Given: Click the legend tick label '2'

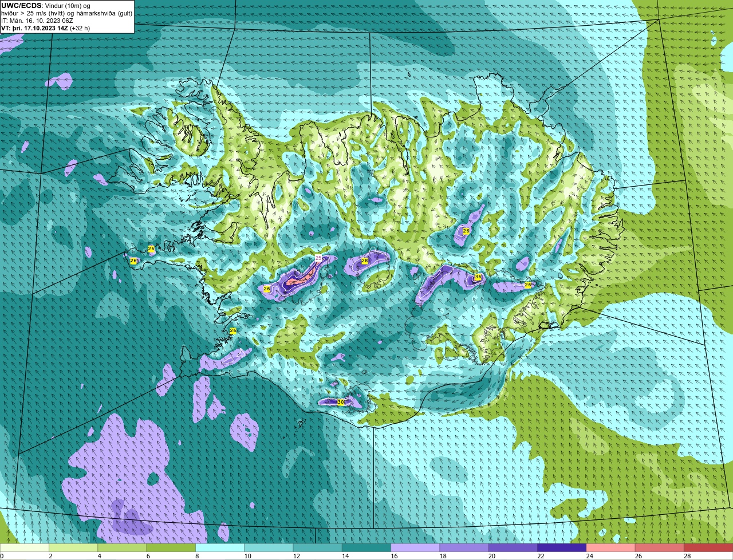Looking at the screenshot, I should [x=50, y=556].
